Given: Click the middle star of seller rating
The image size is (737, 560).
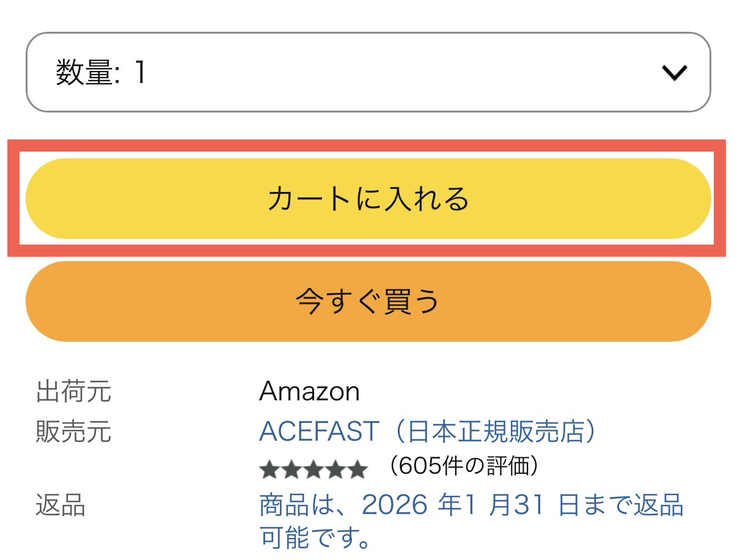Looking at the screenshot, I should coord(313,470).
